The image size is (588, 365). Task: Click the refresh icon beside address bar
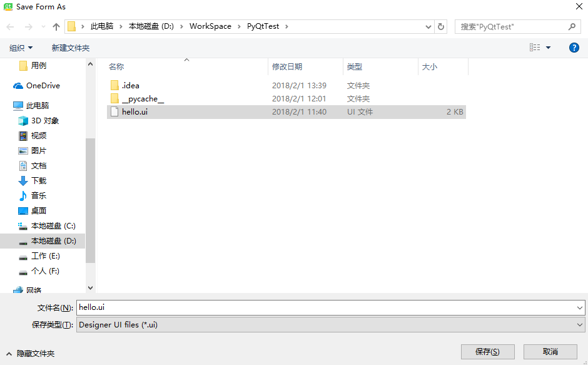tap(441, 27)
